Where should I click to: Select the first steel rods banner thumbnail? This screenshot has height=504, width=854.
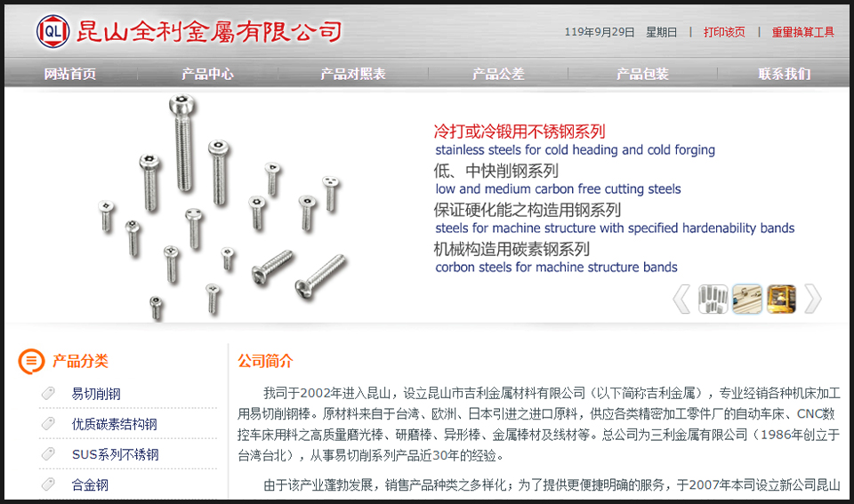(713, 299)
